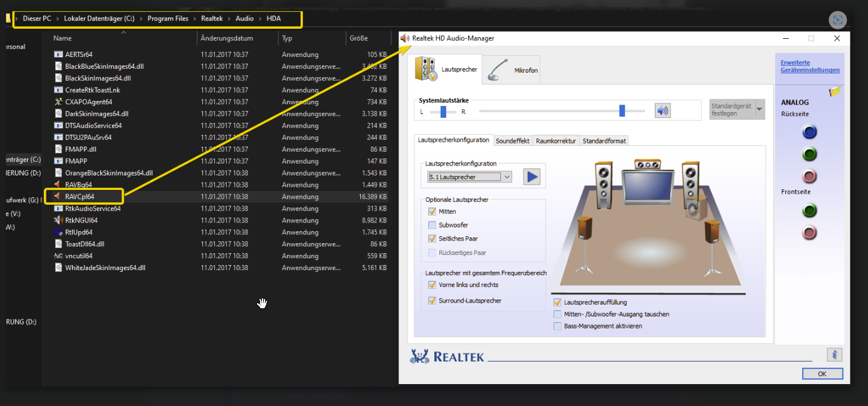
Task: Click the screenshot capture icon top right
Action: coord(837,19)
